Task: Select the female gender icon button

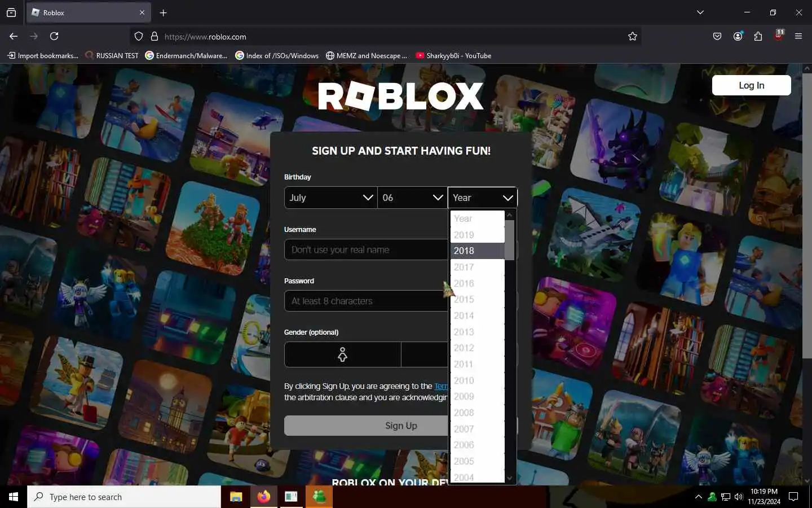Action: [342, 354]
